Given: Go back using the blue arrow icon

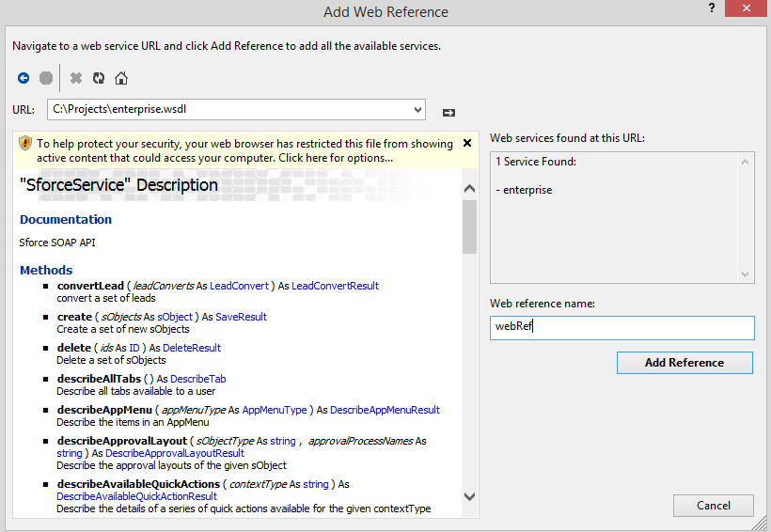Looking at the screenshot, I should (24, 78).
